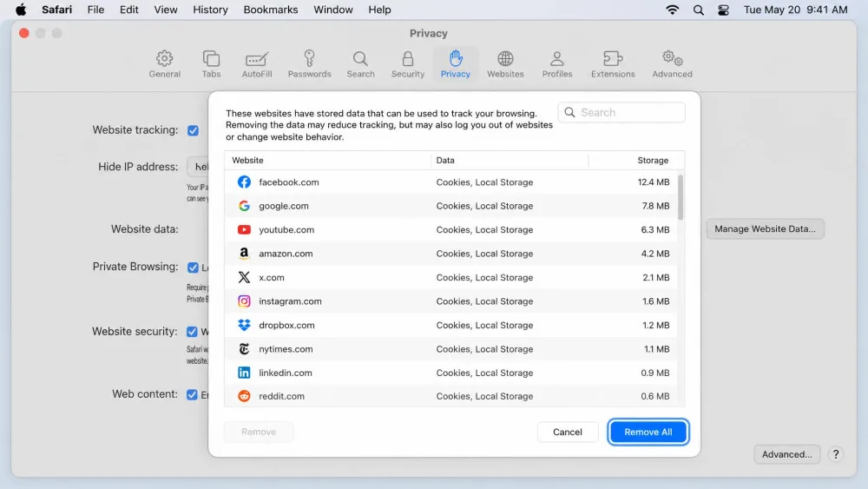
Task: Select the facebook.com row name
Action: click(x=289, y=182)
